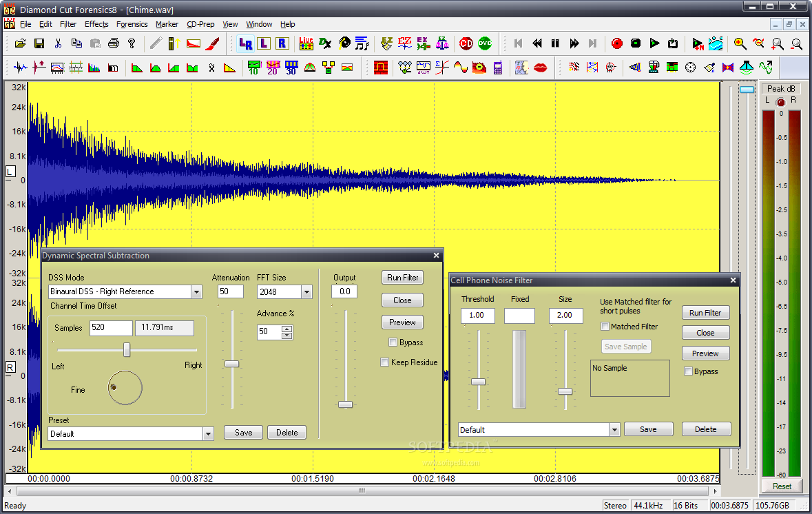Select left channel only with L icon

click(264, 44)
